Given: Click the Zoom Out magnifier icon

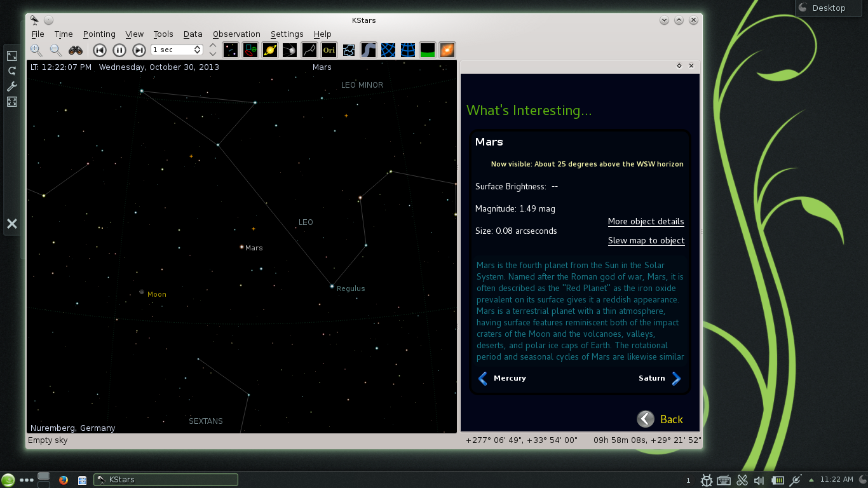Looking at the screenshot, I should click(56, 50).
